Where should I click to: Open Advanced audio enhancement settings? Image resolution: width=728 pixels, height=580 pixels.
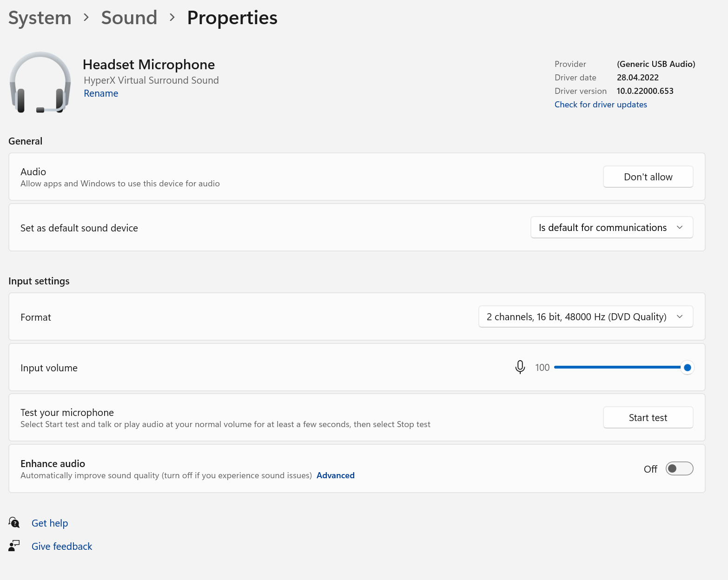[335, 475]
